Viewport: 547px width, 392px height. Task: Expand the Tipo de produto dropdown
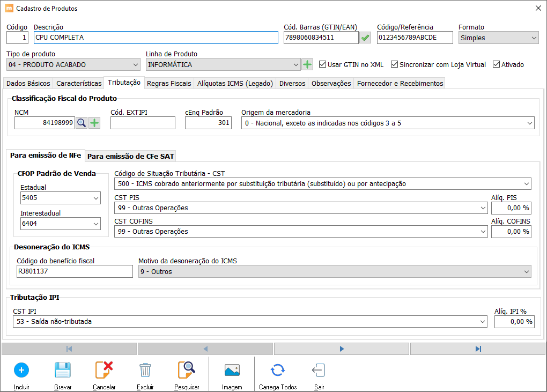point(135,65)
